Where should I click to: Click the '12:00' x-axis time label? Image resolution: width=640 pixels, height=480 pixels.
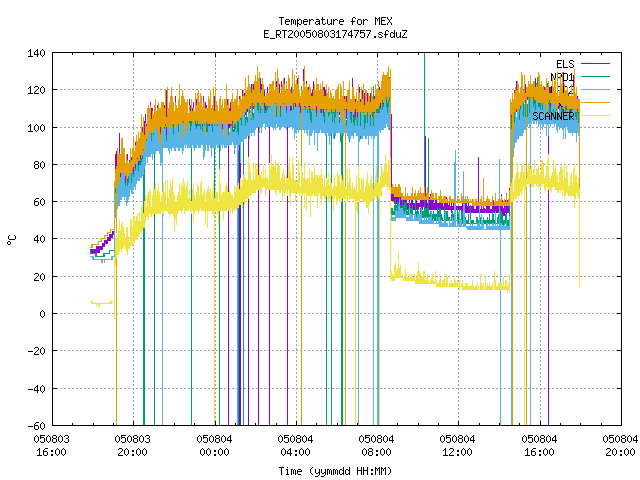458,452
